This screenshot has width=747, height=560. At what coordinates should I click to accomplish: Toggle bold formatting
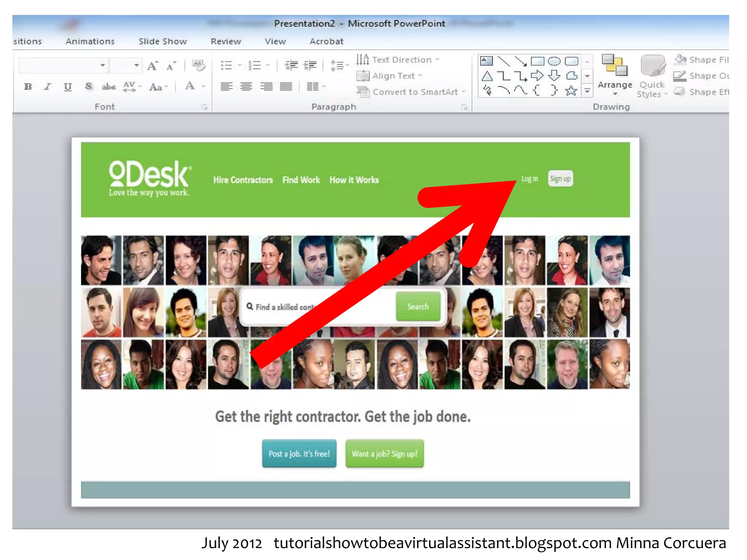coord(28,87)
